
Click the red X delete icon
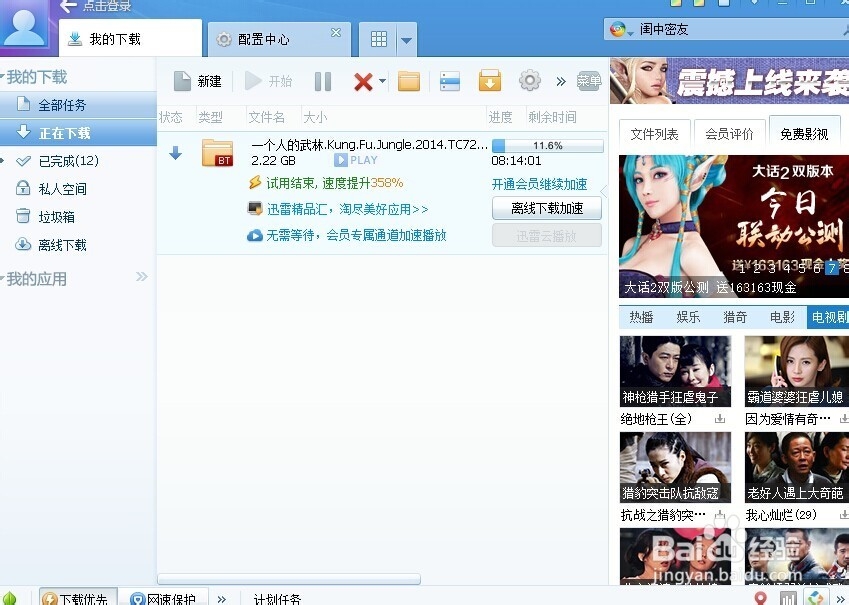click(x=363, y=82)
